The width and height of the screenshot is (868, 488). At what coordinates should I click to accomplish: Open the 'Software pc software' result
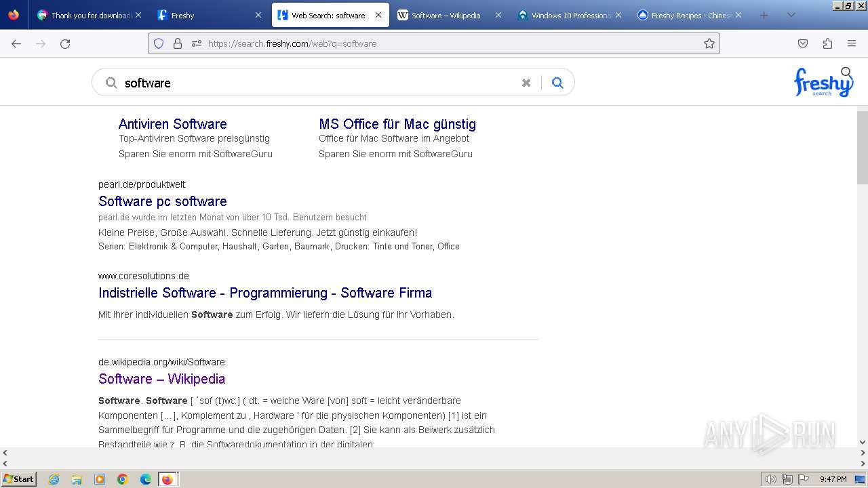[163, 201]
